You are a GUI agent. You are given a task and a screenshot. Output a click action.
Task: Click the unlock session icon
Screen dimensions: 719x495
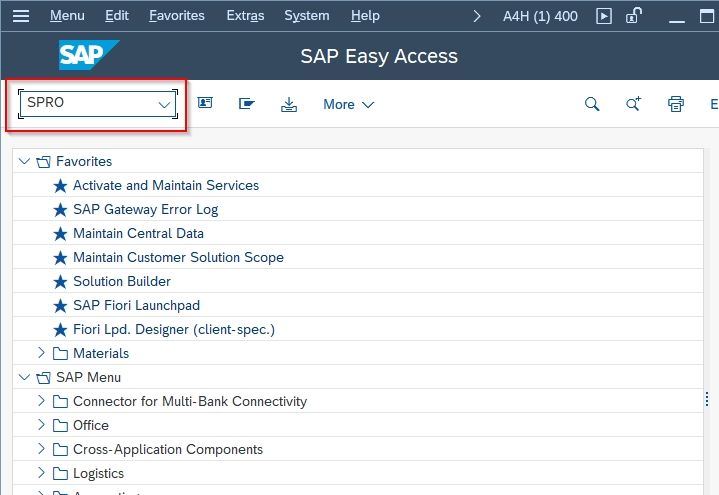[x=634, y=16]
